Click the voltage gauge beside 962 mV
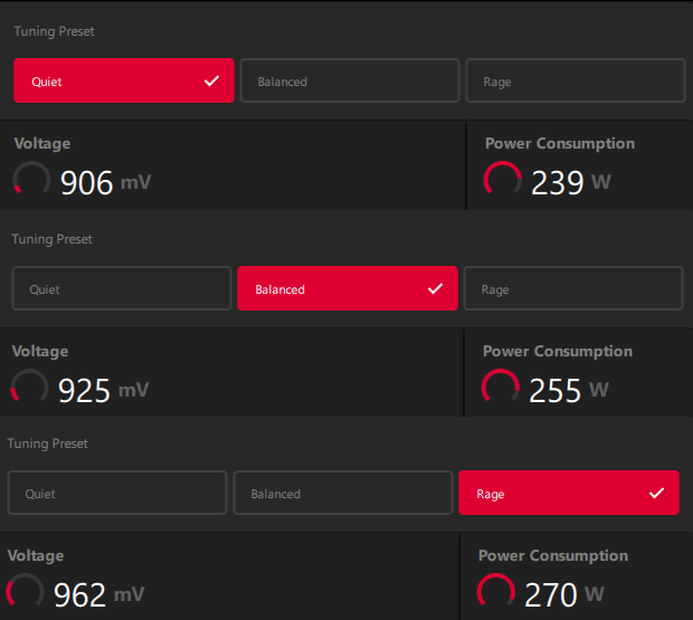Viewport: 693px width, 620px height. click(x=25, y=592)
